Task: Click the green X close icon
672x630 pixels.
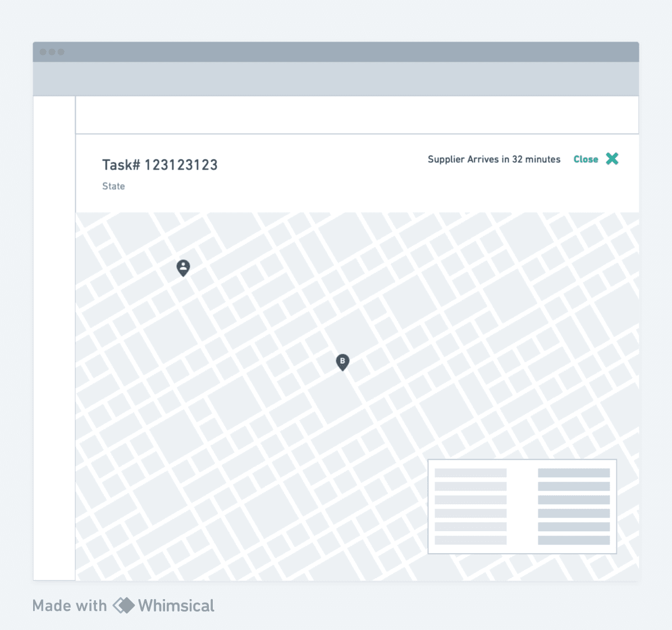Action: 612,159
